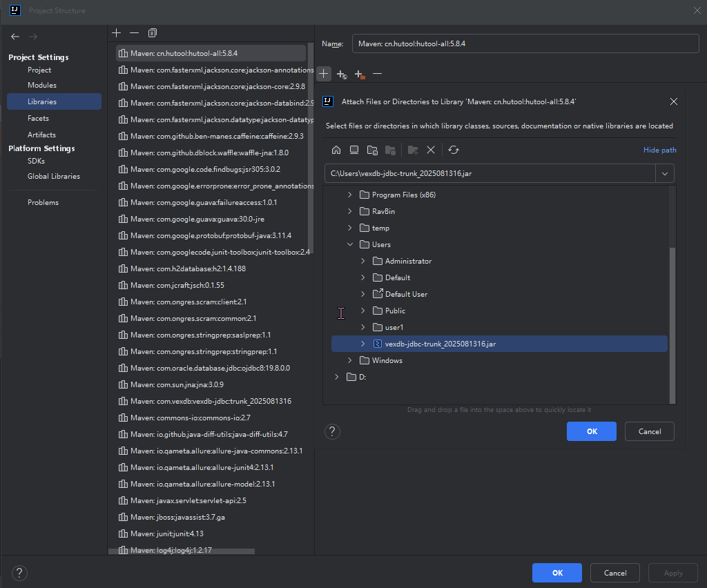Click the plus-with-red-mark exclude icon
707x588 pixels.
click(359, 75)
